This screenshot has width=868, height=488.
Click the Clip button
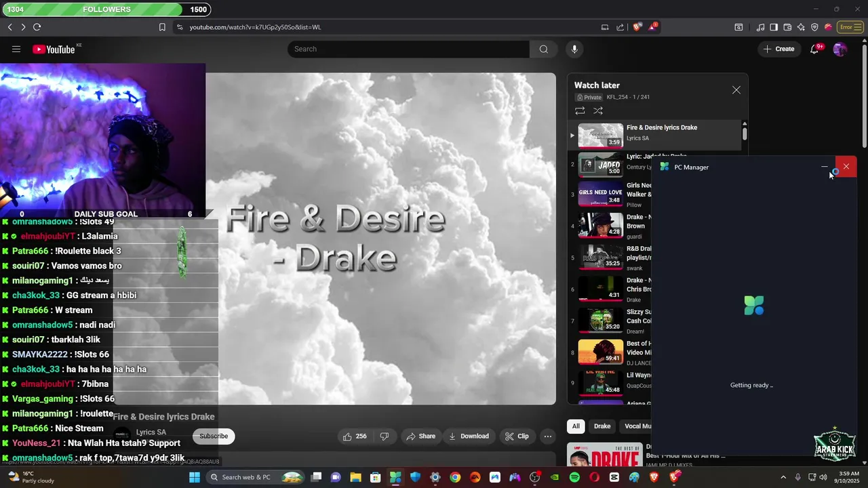tap(516, 436)
